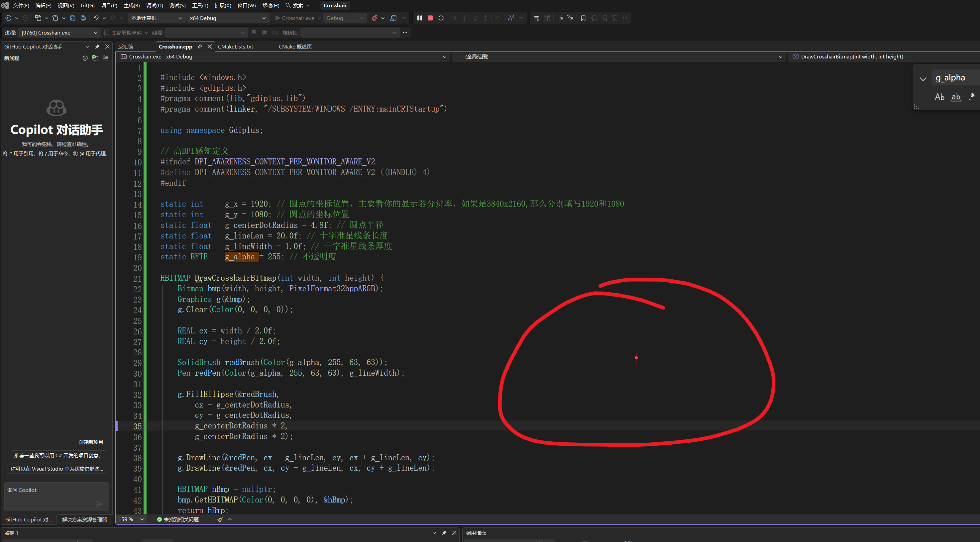Open the Watch 1 panel options dropdown
Viewport: 980px width, 542px height.
click(x=434, y=533)
